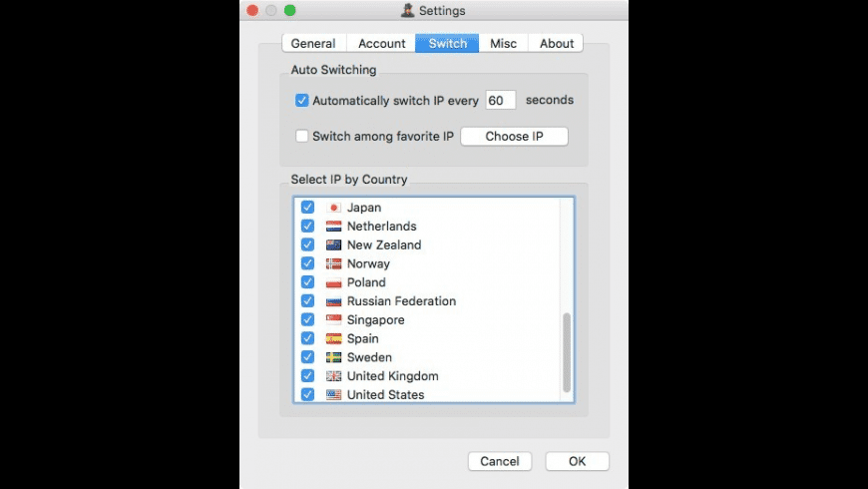The image size is (868, 489).
Task: Click the Russian Federation flag icon
Action: 333,301
